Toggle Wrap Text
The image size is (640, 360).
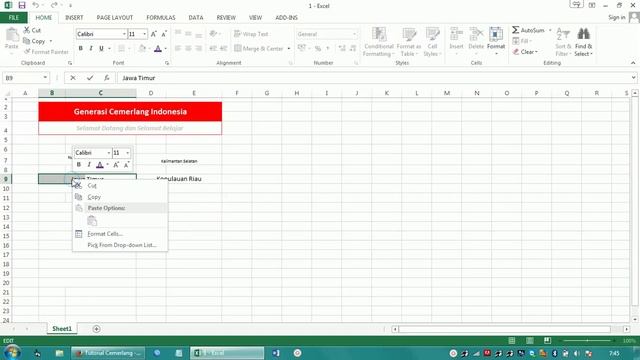coord(251,34)
